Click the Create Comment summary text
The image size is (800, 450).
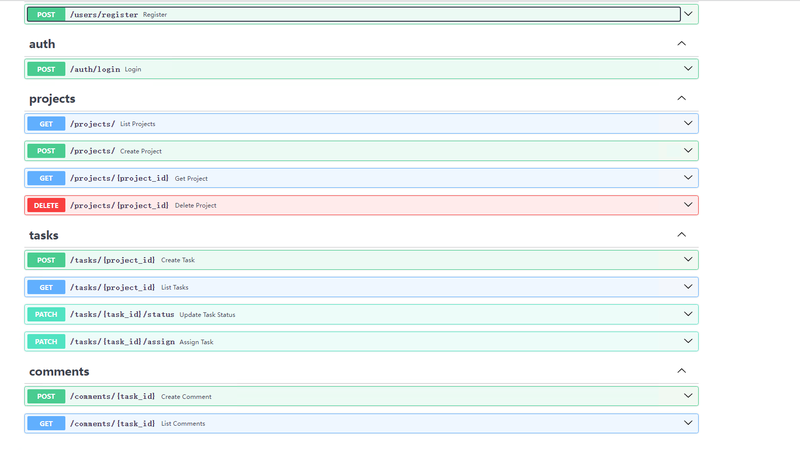pyautogui.click(x=186, y=396)
